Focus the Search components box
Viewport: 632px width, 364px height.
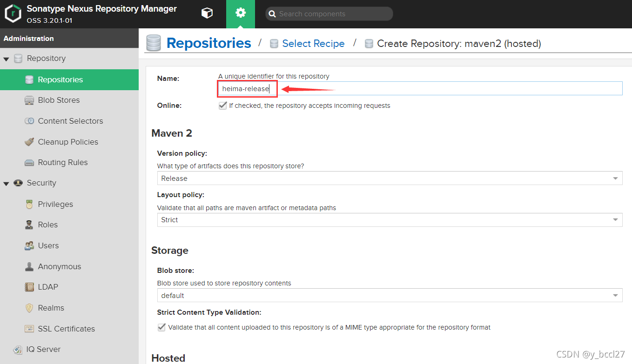(329, 14)
